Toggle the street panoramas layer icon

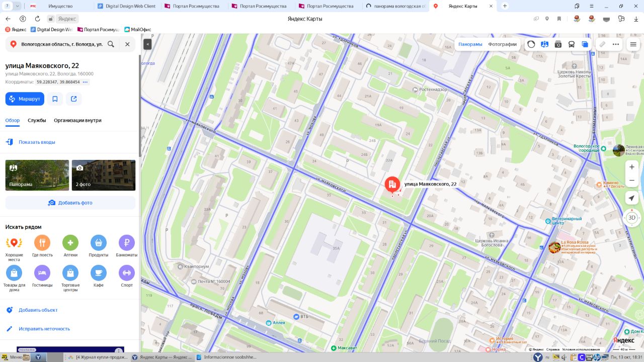click(544, 44)
